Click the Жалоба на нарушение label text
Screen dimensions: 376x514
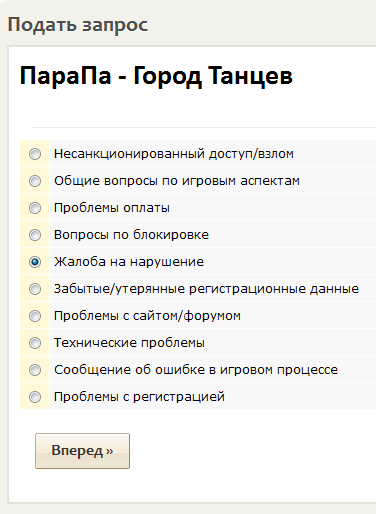tap(129, 262)
